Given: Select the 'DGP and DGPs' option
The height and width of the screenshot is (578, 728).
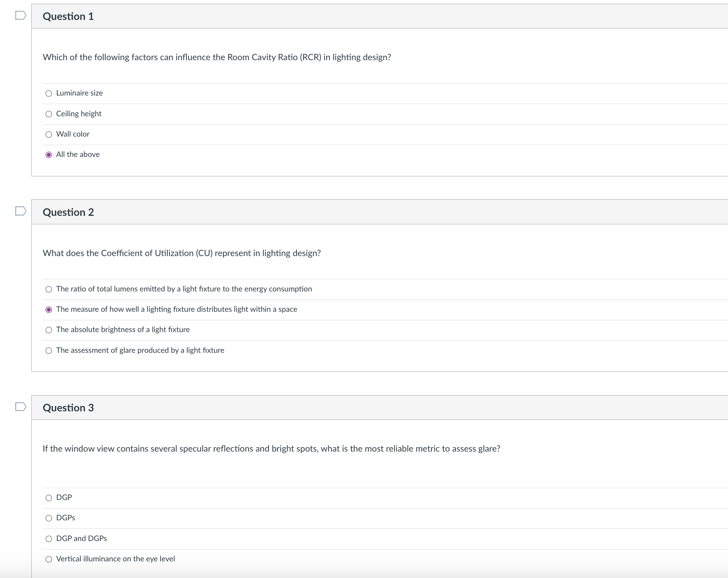Looking at the screenshot, I should [49, 539].
